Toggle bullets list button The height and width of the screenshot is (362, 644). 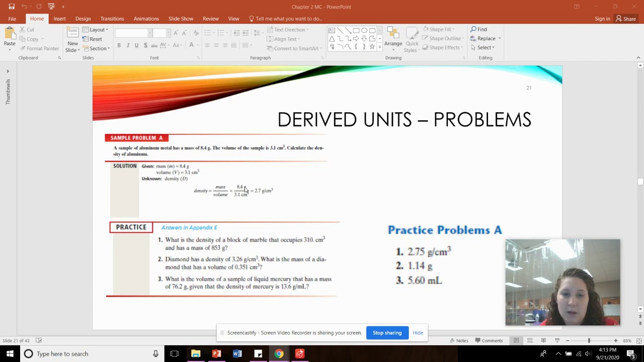[208, 33]
